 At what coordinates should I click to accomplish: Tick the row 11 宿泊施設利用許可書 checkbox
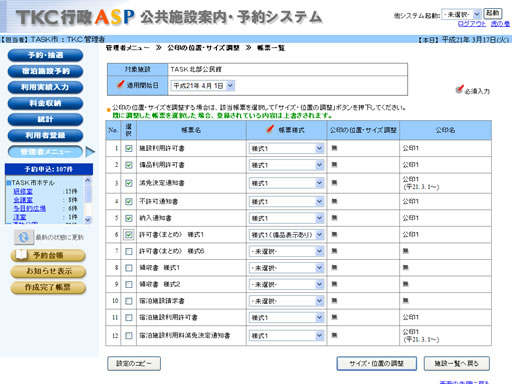(129, 318)
